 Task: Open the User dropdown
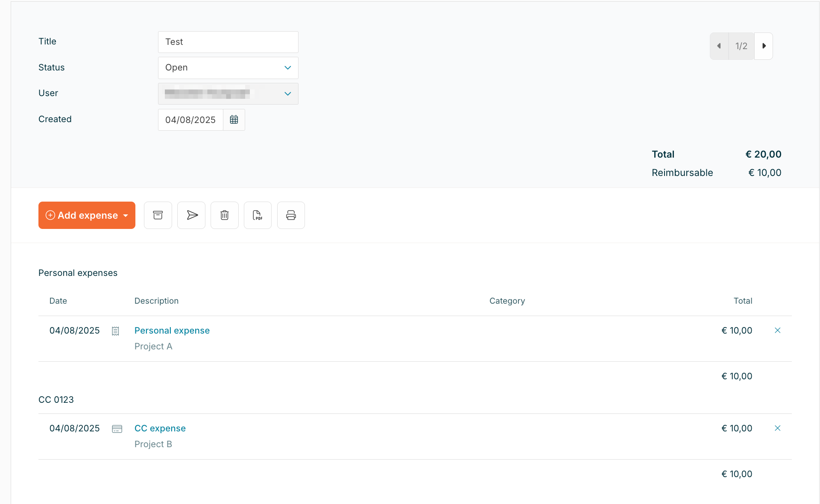[x=228, y=94]
